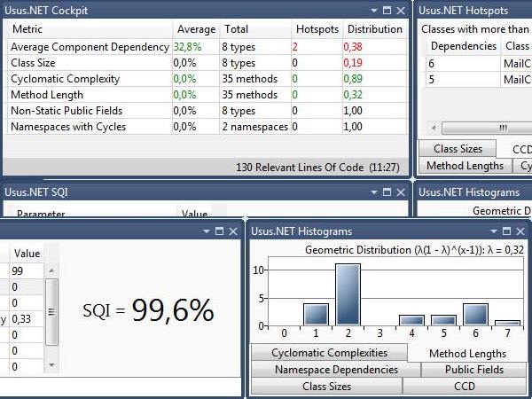Open the Class Sizes tab in Hotspots
The image size is (532, 399).
(458, 149)
